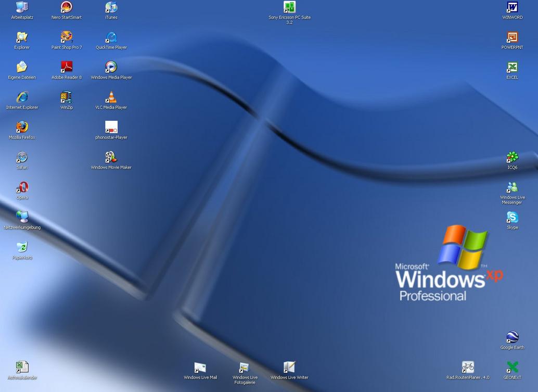Click the Mozilla Firefox shortcut
This screenshot has height=392, width=538.
(x=22, y=128)
